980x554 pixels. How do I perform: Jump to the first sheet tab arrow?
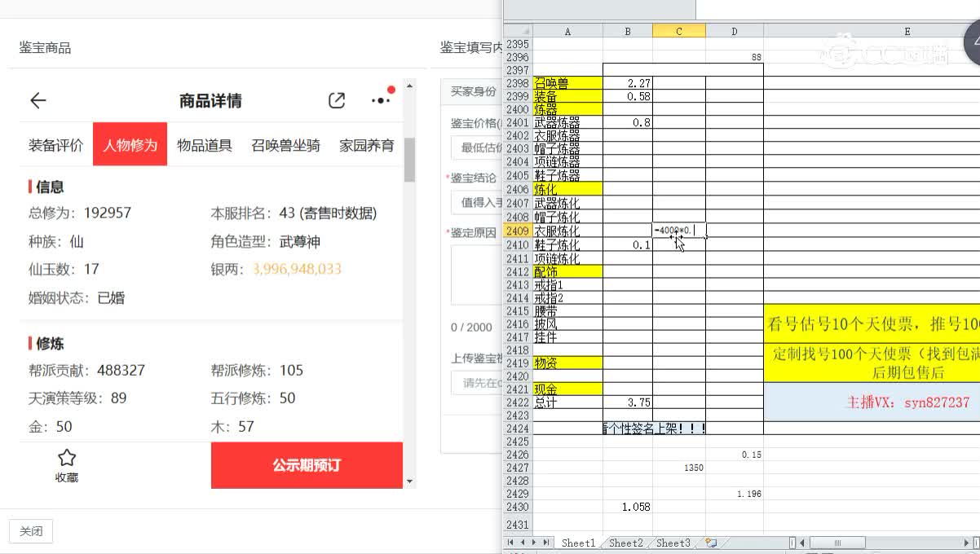pos(511,543)
